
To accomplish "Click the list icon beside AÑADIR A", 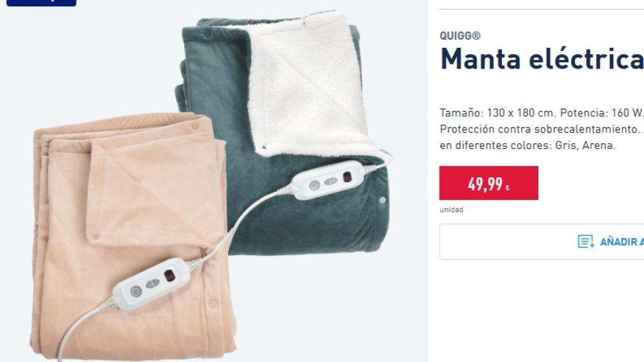I will tap(586, 241).
